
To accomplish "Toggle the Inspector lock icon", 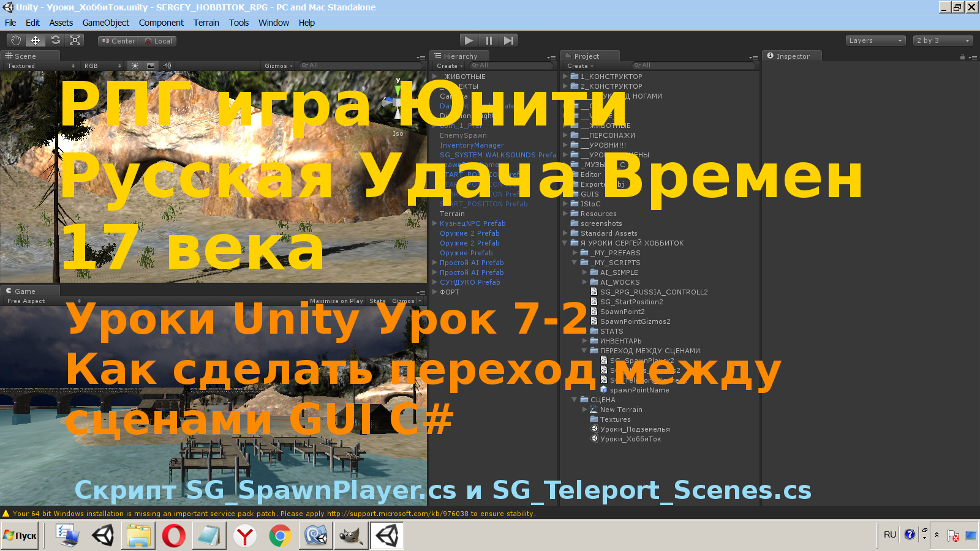I will tap(962, 56).
